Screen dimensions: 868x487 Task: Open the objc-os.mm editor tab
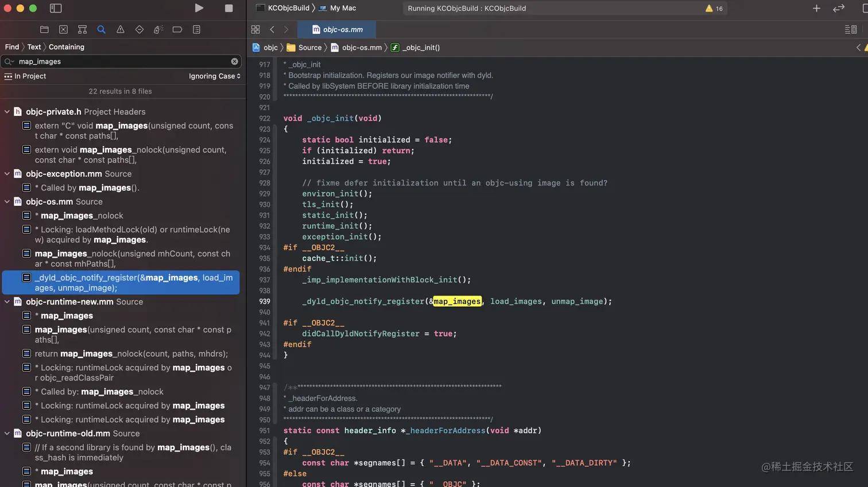(337, 29)
